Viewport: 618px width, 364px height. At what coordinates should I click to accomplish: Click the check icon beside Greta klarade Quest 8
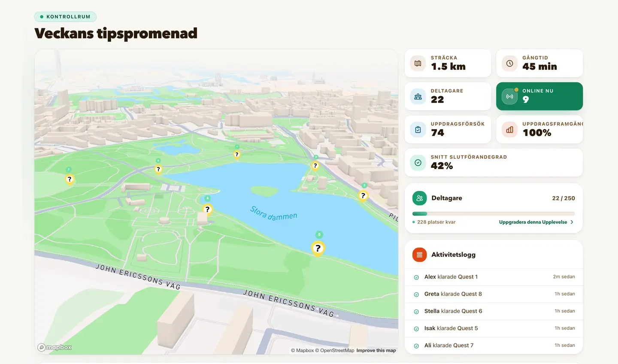[416, 294]
